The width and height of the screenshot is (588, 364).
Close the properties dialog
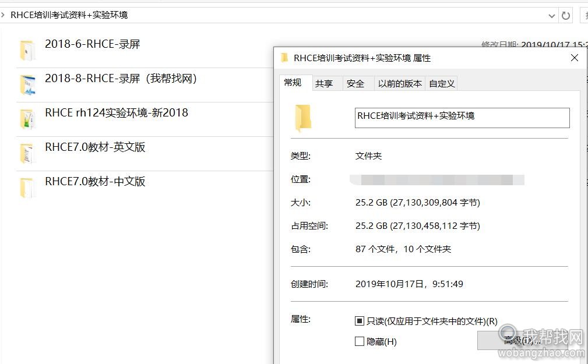click(575, 58)
